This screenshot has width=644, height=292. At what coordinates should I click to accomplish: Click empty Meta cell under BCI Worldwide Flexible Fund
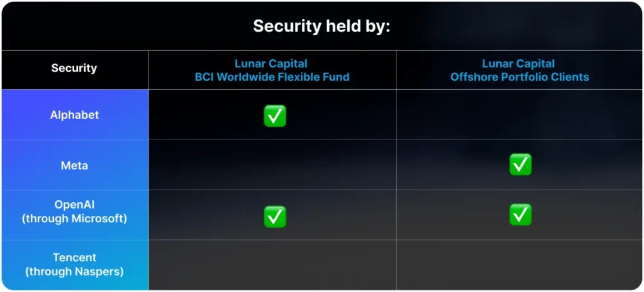pos(272,165)
